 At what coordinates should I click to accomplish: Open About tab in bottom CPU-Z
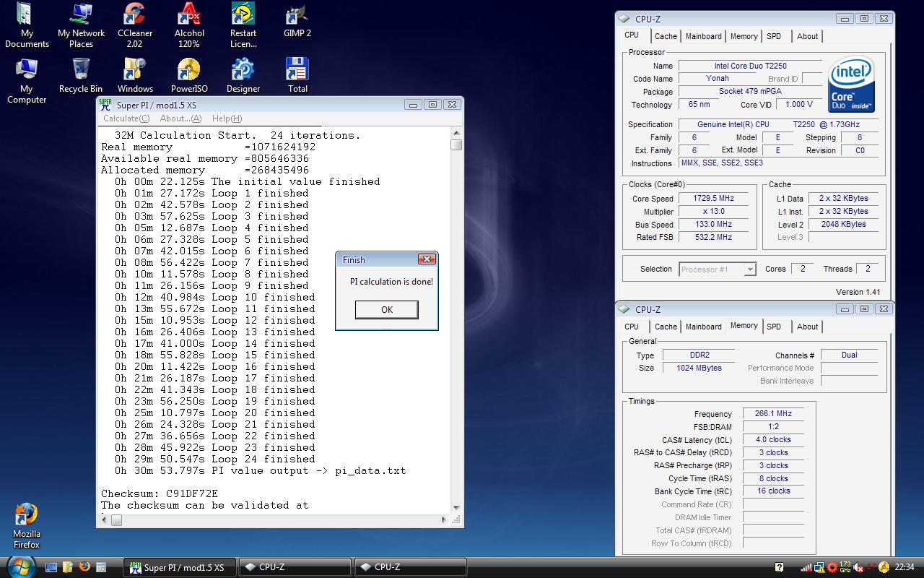tap(807, 327)
